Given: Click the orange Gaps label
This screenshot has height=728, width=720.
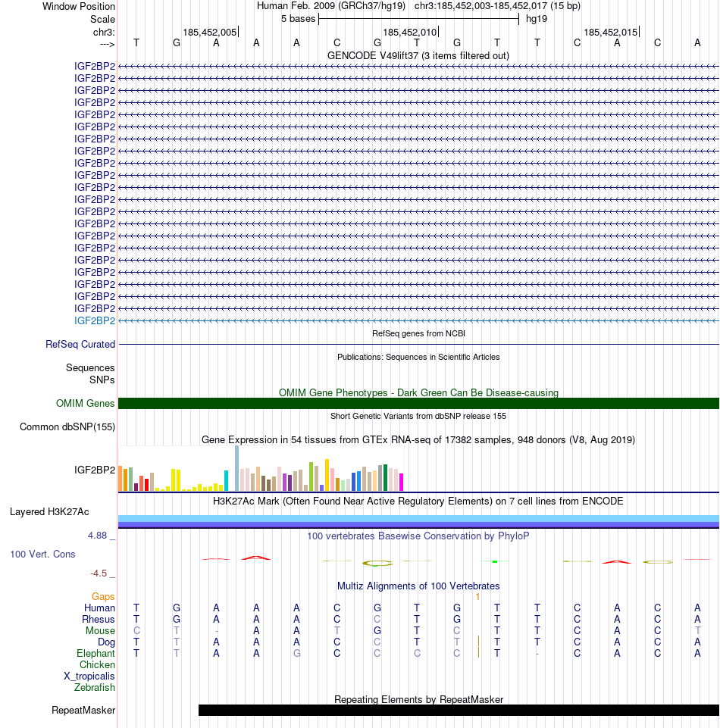Looking at the screenshot, I should [102, 597].
